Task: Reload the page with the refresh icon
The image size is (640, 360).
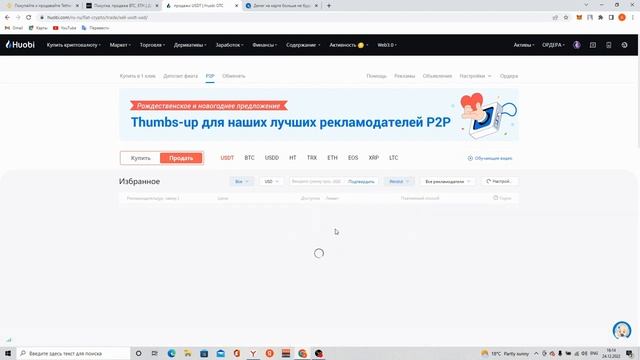Action: tap(29, 18)
